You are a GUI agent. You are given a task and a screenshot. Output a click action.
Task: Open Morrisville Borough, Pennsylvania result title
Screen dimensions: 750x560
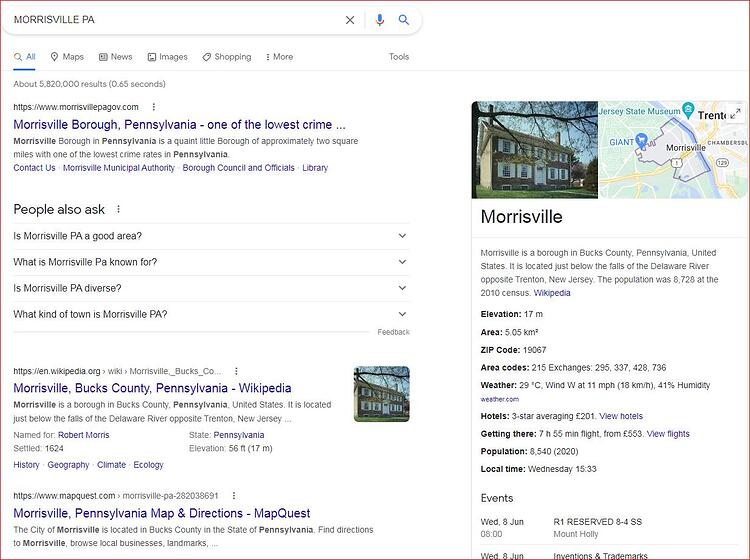[179, 124]
